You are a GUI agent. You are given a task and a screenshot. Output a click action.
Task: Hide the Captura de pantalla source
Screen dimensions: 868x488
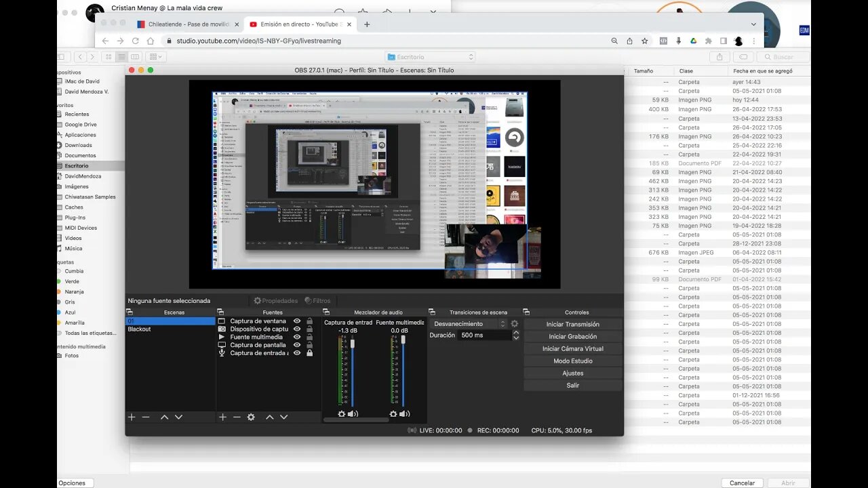(x=296, y=345)
